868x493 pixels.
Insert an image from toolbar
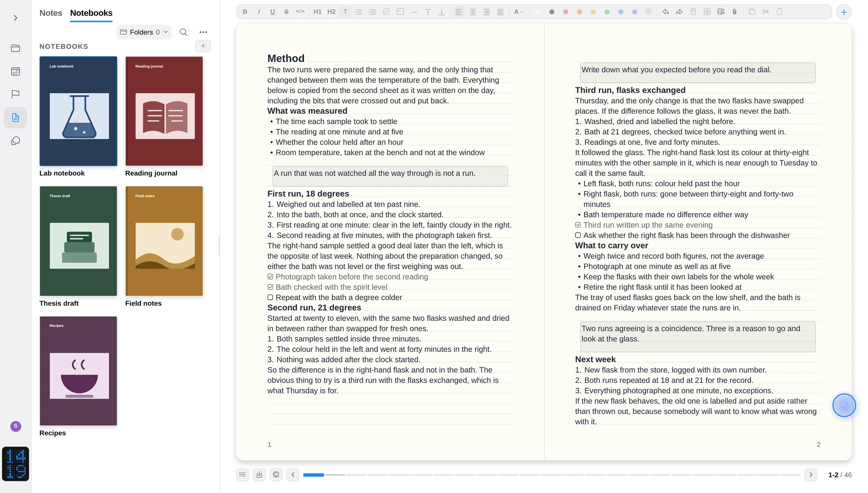pyautogui.click(x=721, y=12)
